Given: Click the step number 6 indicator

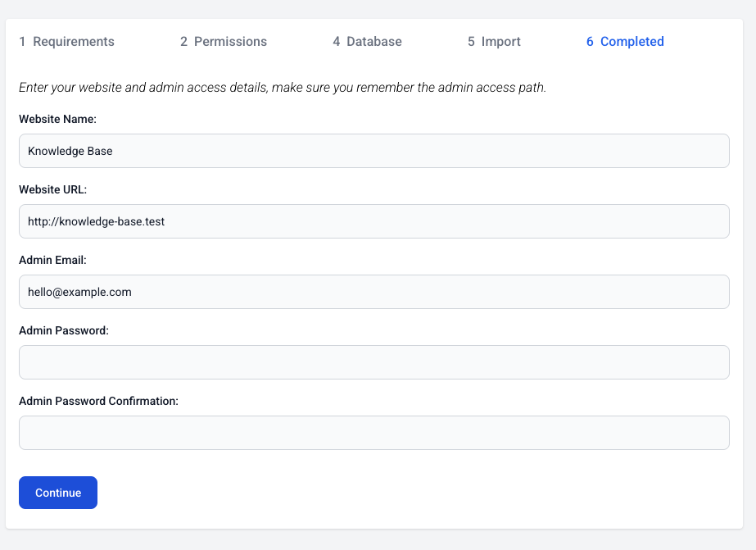Looking at the screenshot, I should (x=590, y=42).
